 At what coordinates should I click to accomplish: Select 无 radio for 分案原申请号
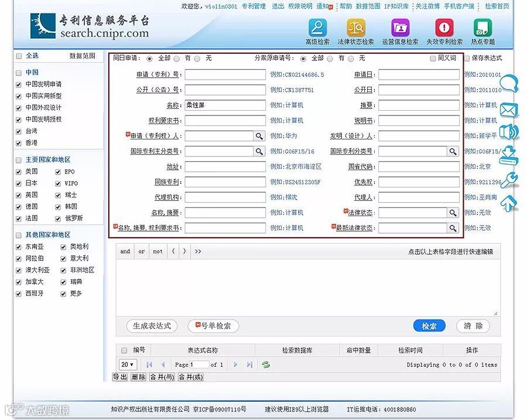point(351,59)
